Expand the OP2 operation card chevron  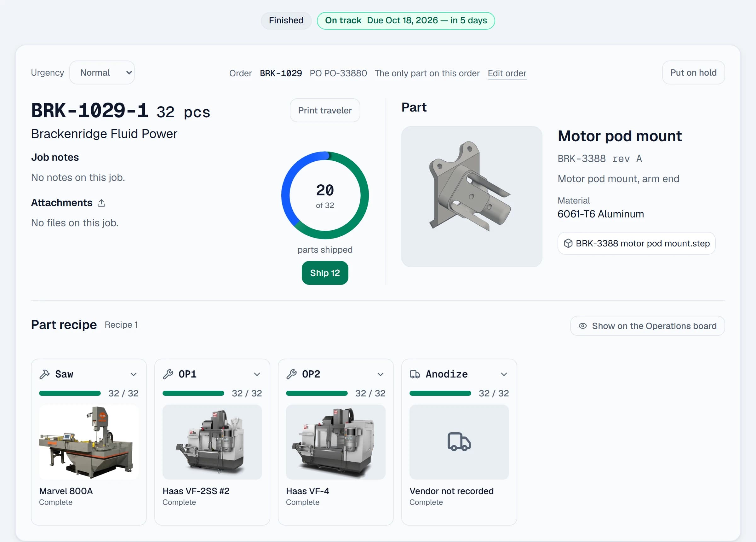[380, 374]
